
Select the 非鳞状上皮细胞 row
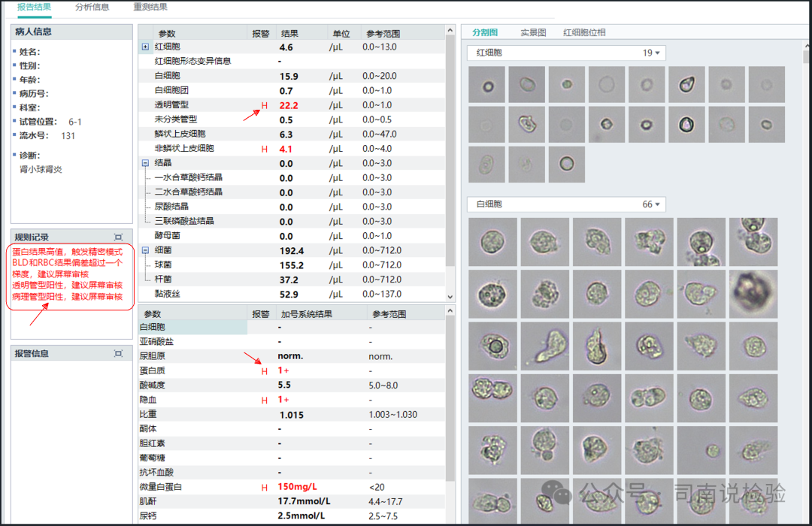(291, 149)
